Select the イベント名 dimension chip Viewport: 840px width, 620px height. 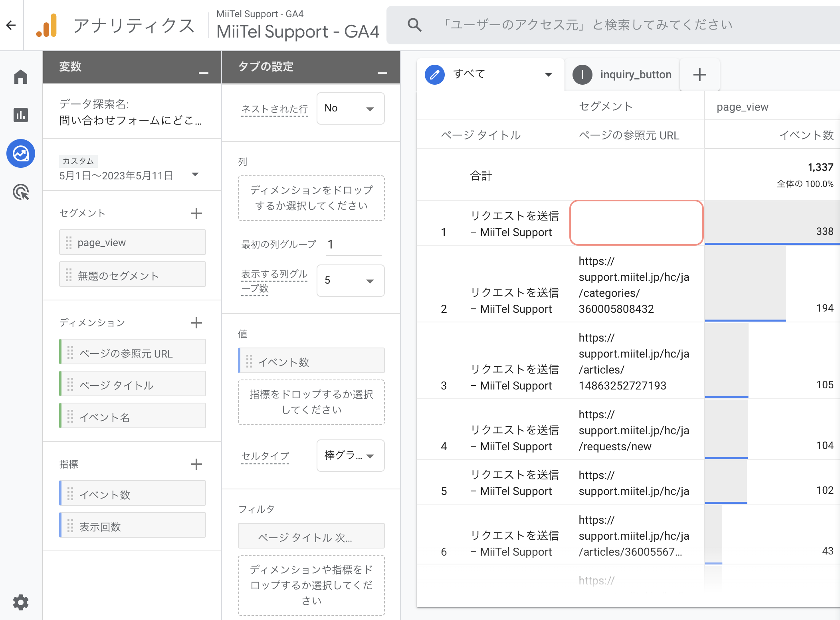tap(133, 416)
